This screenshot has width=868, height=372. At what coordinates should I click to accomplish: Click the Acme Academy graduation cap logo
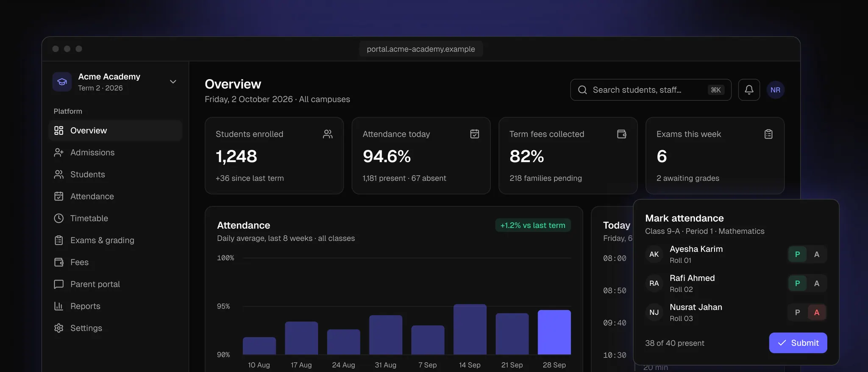point(62,82)
